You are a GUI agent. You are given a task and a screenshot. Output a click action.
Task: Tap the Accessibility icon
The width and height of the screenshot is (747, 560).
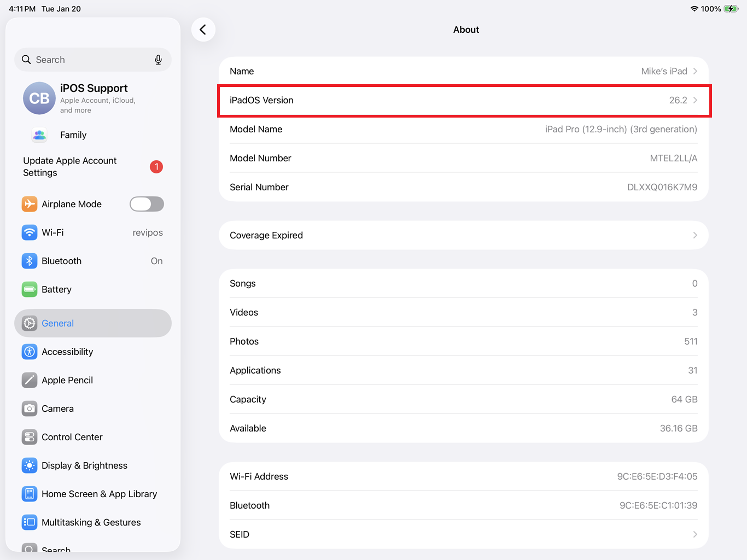point(30,352)
